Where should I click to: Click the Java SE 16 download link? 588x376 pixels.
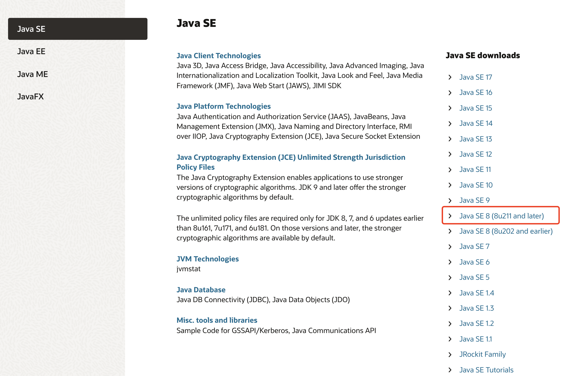point(476,92)
